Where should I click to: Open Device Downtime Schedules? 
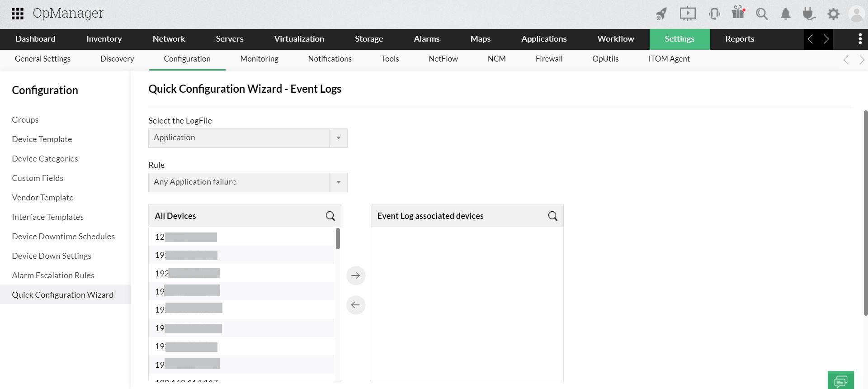coord(63,237)
